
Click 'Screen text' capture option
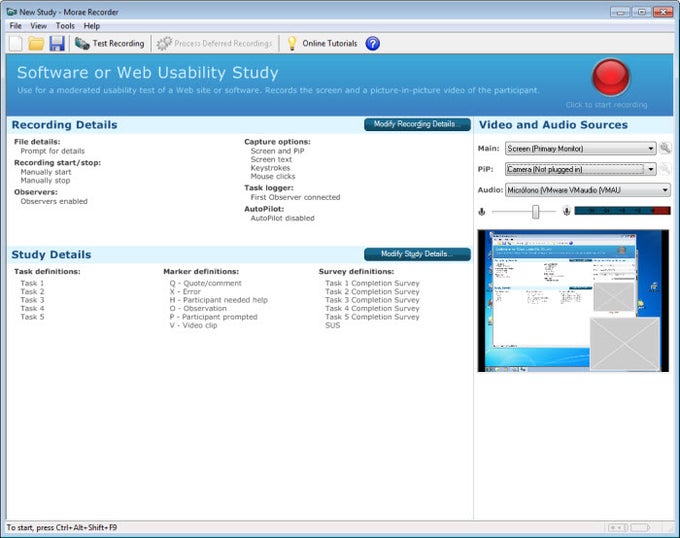coord(271,160)
